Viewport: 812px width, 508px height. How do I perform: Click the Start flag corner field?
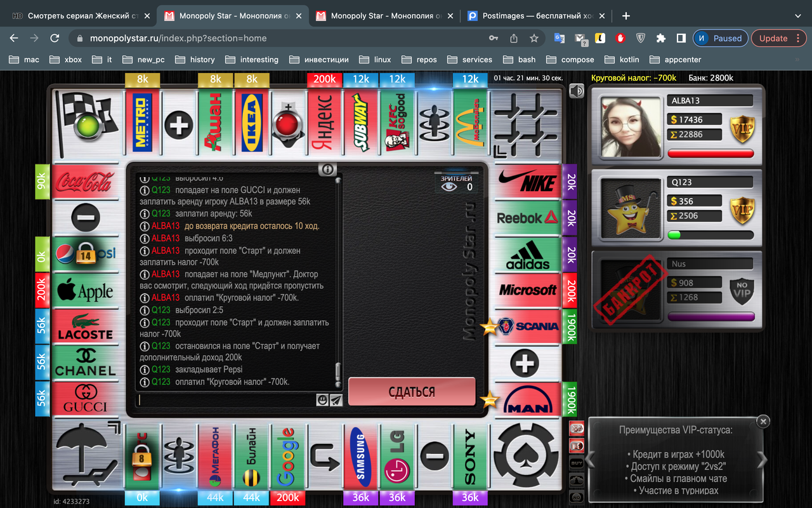click(88, 122)
